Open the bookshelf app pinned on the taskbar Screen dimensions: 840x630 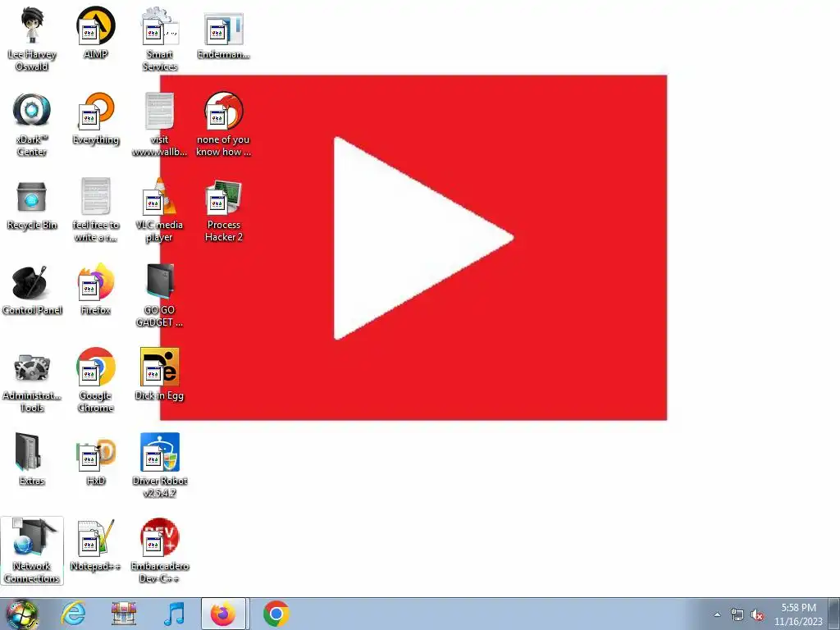tap(124, 614)
